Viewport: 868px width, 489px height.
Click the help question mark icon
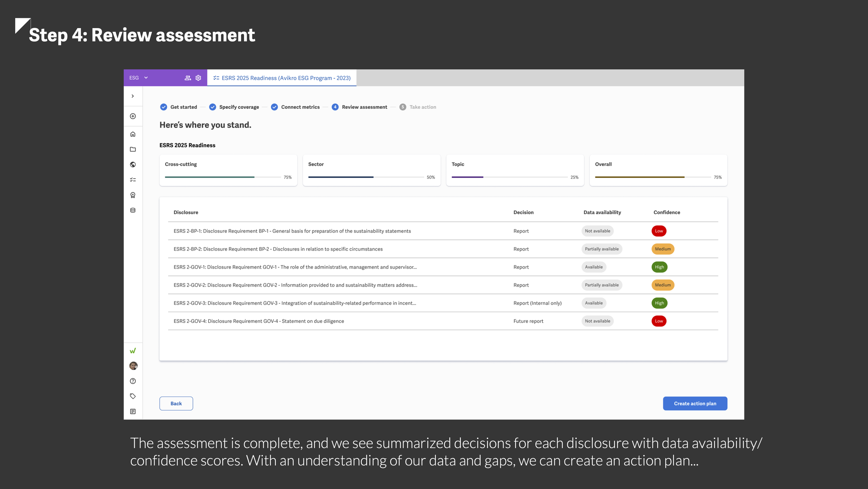pos(133,381)
